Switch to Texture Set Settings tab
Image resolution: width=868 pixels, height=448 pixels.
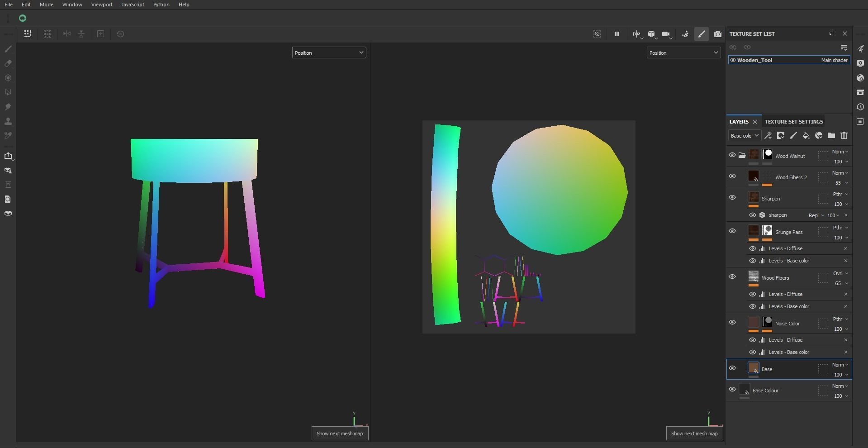pos(794,122)
